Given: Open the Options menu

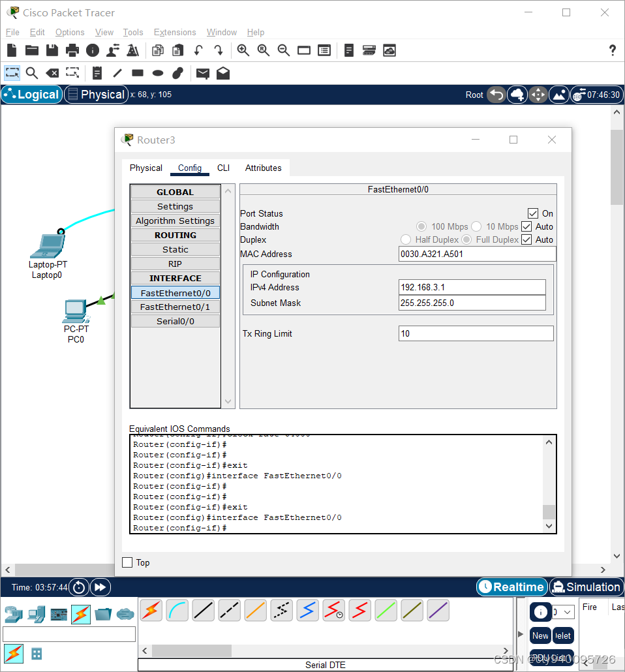Looking at the screenshot, I should (70, 32).
